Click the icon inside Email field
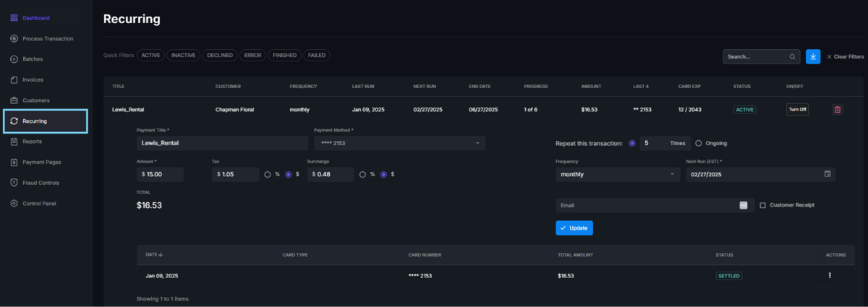 pos(743,205)
